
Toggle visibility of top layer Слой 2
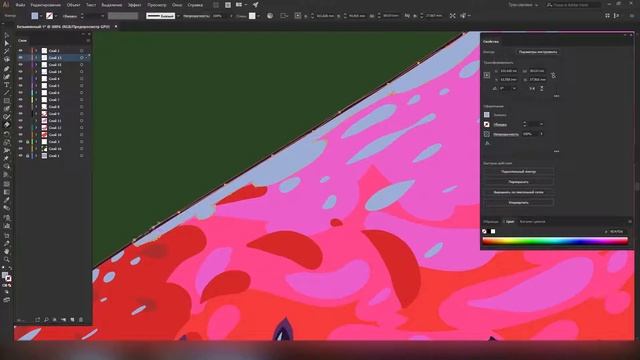21,51
